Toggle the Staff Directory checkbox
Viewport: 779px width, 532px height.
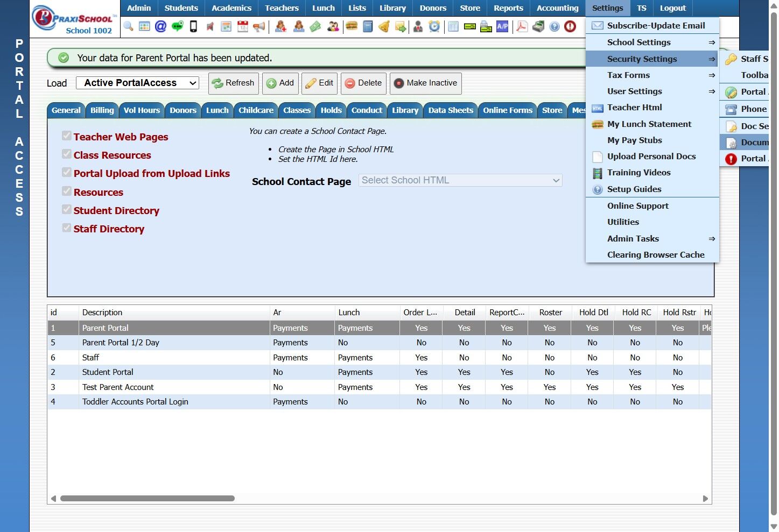pyautogui.click(x=67, y=228)
